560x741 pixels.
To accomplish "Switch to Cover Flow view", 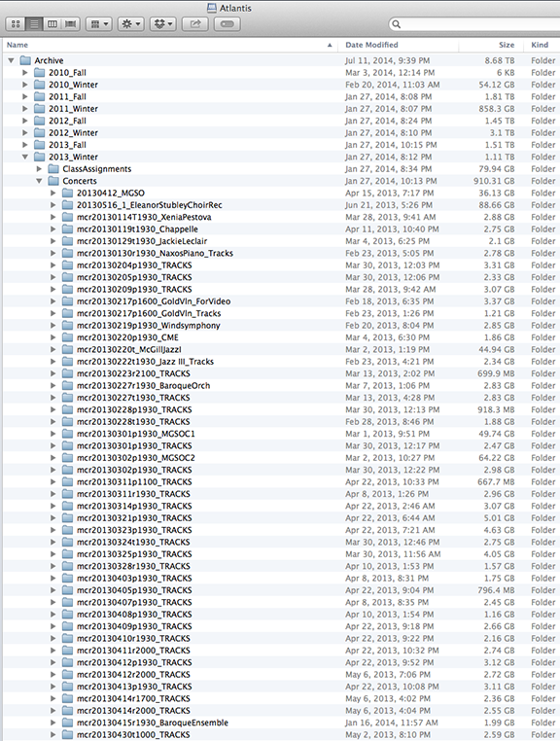I will pyautogui.click(x=71, y=24).
